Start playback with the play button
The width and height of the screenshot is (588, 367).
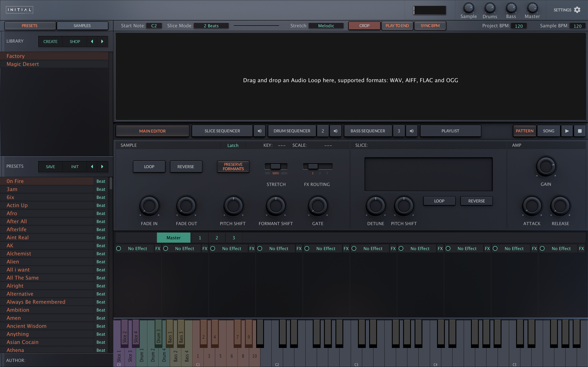coord(567,131)
